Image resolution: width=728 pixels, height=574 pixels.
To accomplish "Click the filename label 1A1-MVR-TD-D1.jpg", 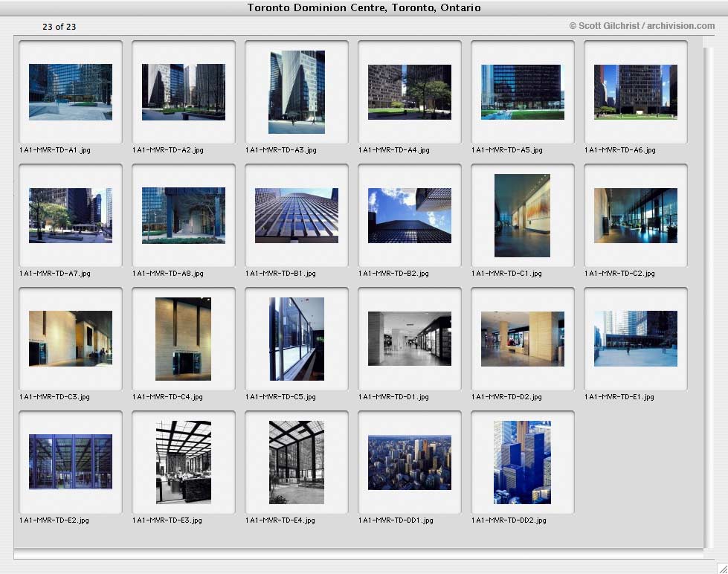I will 393,397.
